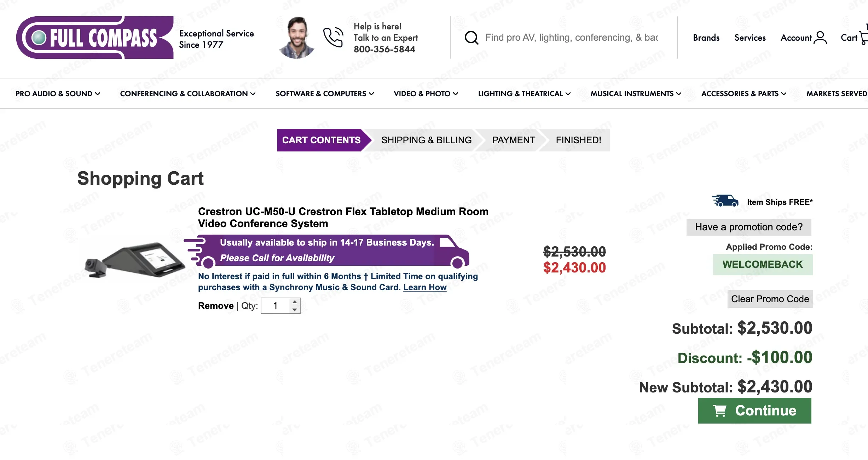
Task: Open Lighting & Theatrical dropdown
Action: point(524,94)
